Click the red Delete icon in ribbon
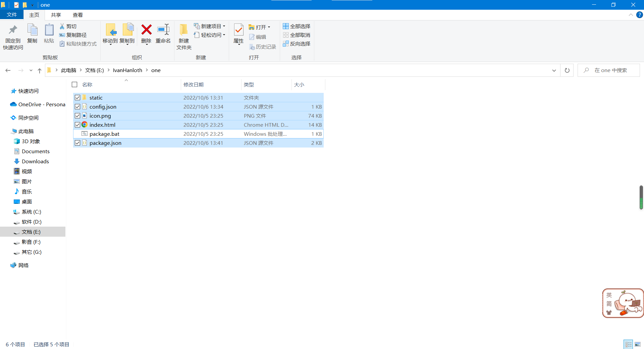This screenshot has height=349, width=644. pyautogui.click(x=146, y=30)
